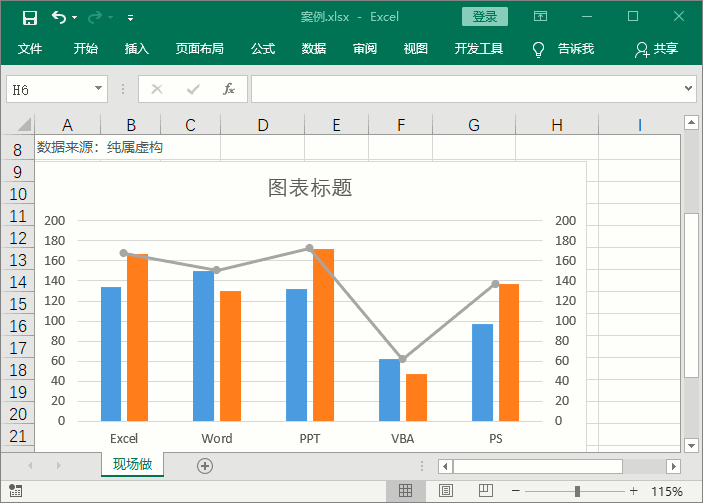Click the Undo arrow icon
This screenshot has width=703, height=503.
pyautogui.click(x=58, y=17)
